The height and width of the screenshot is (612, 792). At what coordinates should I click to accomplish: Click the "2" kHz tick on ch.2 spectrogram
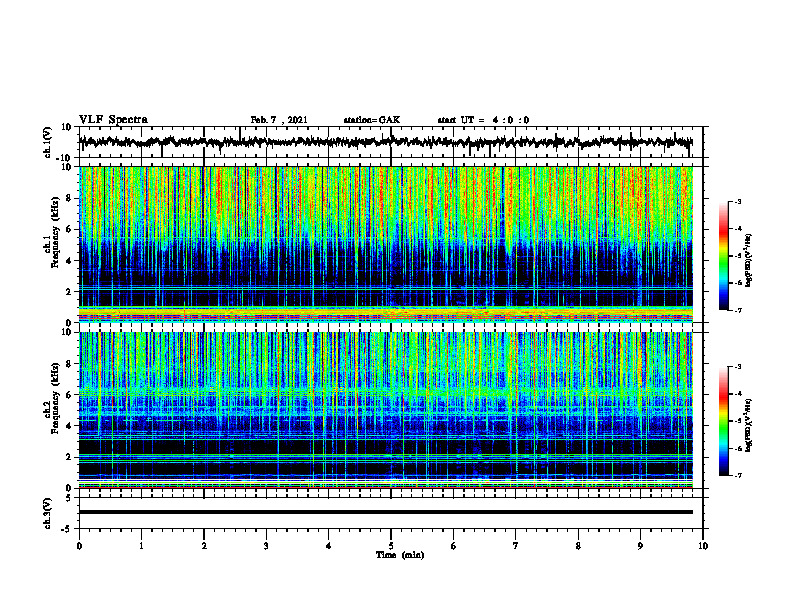pyautogui.click(x=69, y=457)
